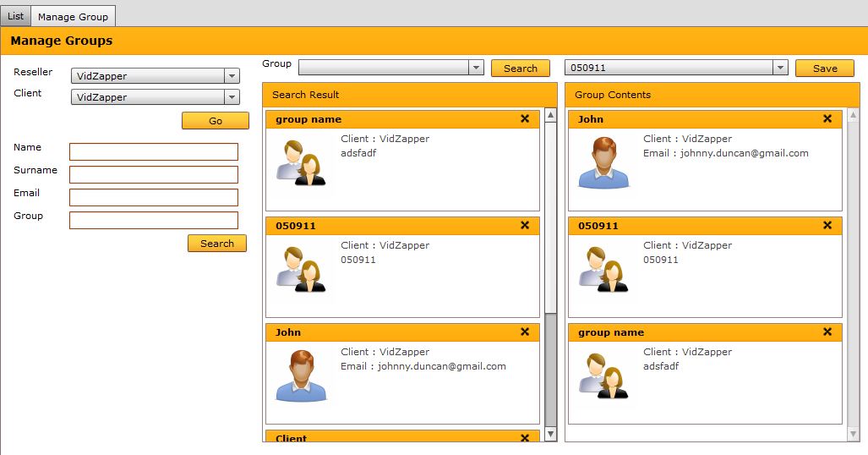
Task: Remove '050911' card from Search Result
Action: pos(525,225)
